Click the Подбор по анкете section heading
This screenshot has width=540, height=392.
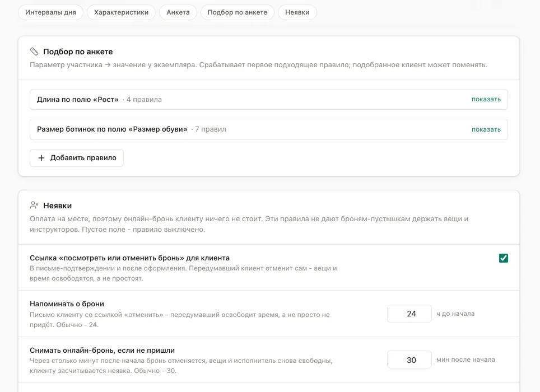click(78, 52)
